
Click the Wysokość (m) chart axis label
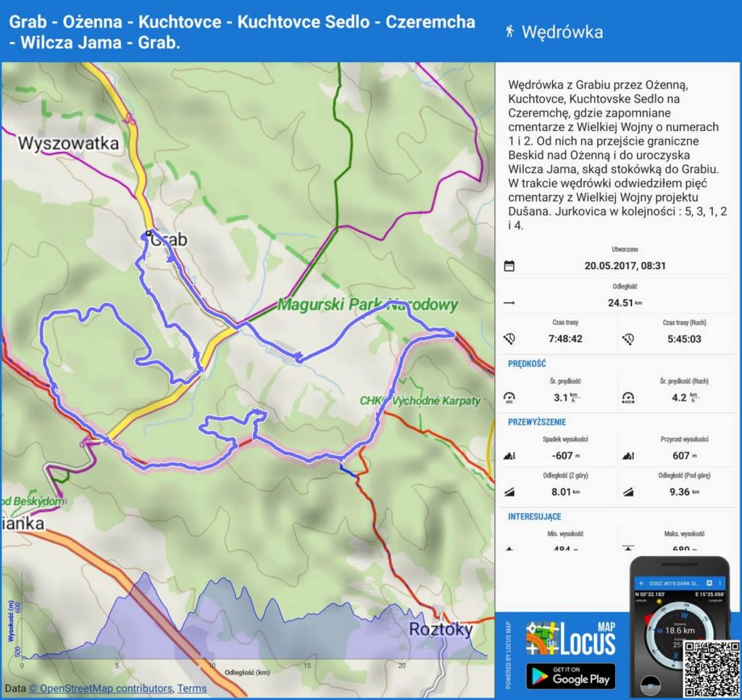(12, 620)
